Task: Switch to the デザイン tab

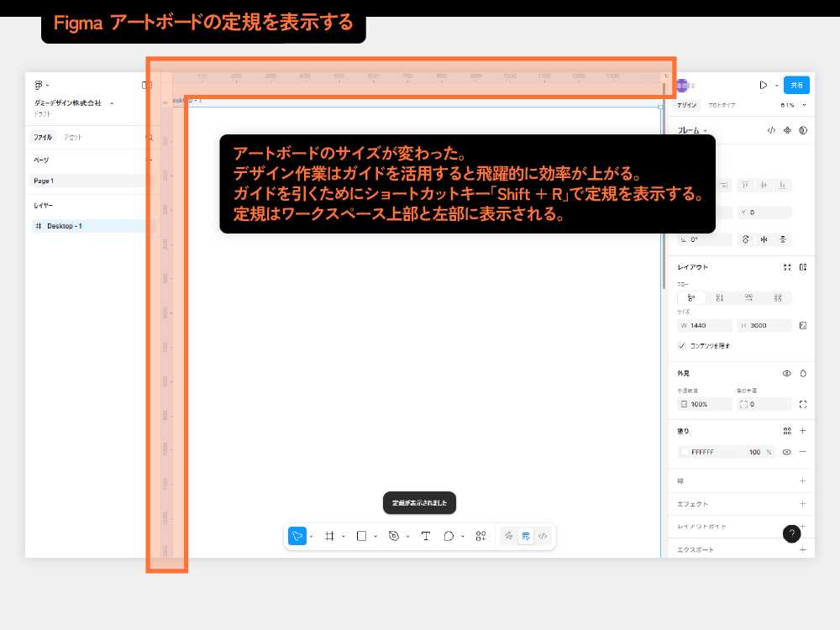Action: 687,105
